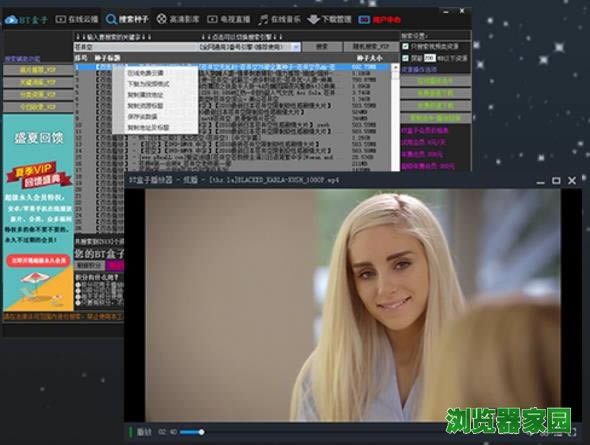The width and height of the screenshot is (590, 445).
Task: Choose 保存该数据 from the context menu
Action: [142, 117]
